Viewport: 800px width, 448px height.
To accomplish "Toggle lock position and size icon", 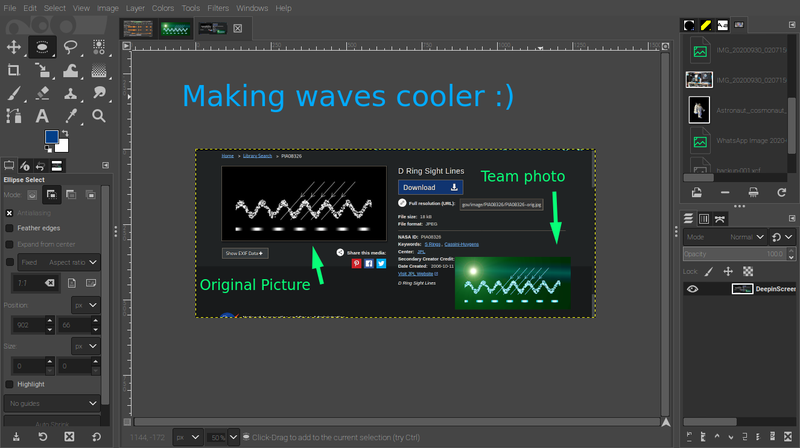I will point(728,271).
